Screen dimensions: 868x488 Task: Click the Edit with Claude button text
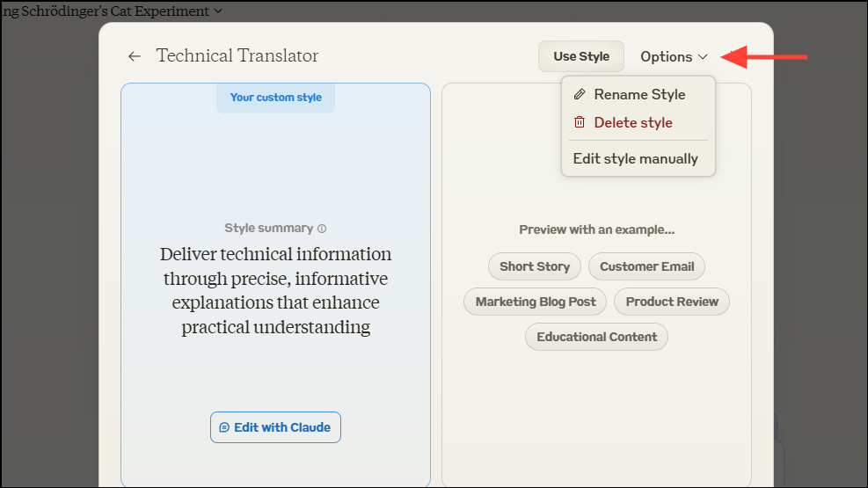(x=282, y=427)
